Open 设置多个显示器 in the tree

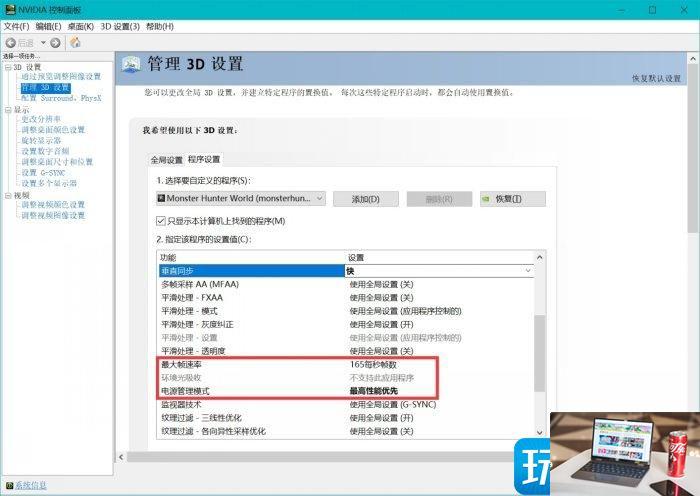pos(49,183)
